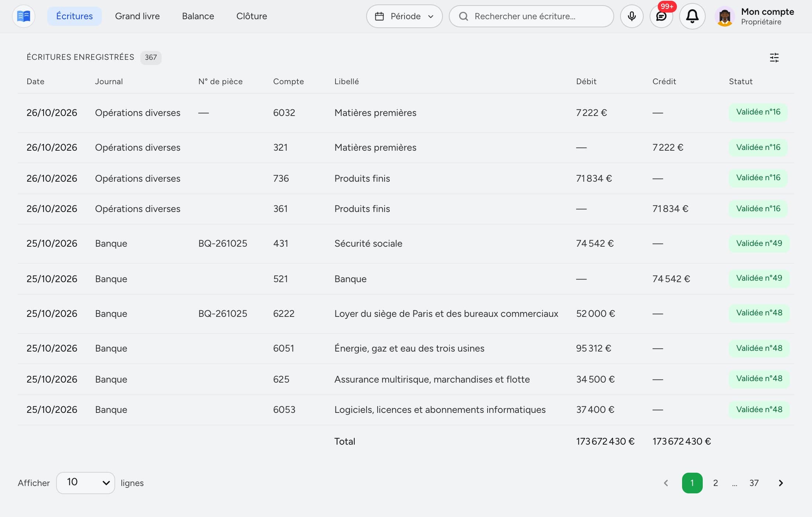Click Logiciels, licences et abonnements label
Screen dimensions: 812x517
click(x=440, y=410)
